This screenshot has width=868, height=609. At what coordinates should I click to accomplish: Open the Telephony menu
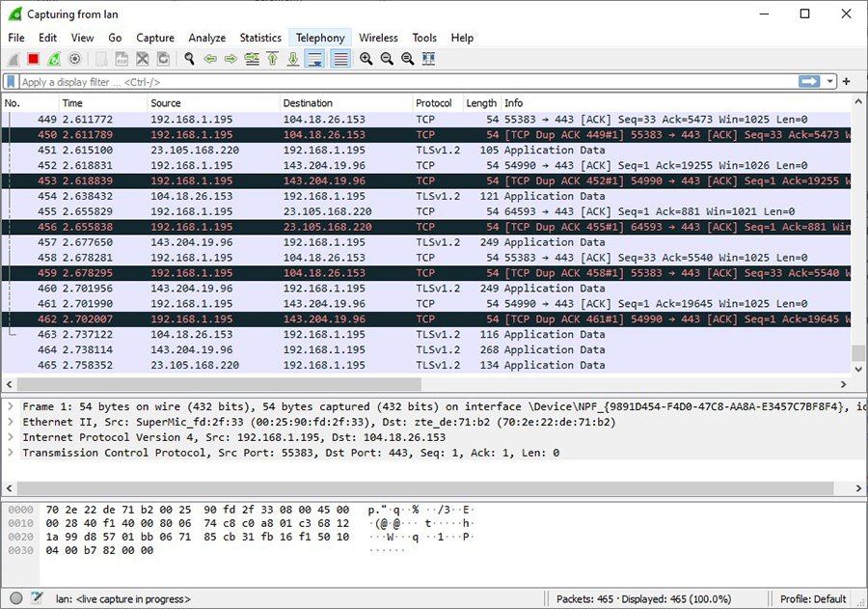tap(320, 38)
